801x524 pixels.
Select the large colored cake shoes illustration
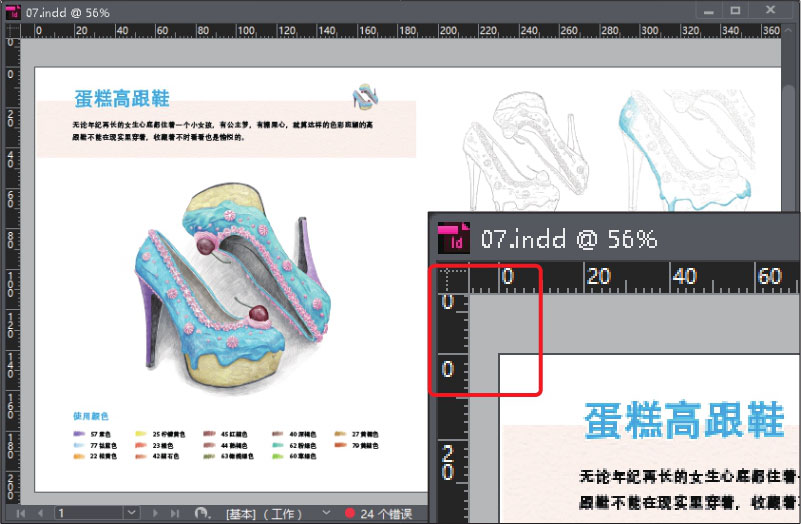(233, 291)
